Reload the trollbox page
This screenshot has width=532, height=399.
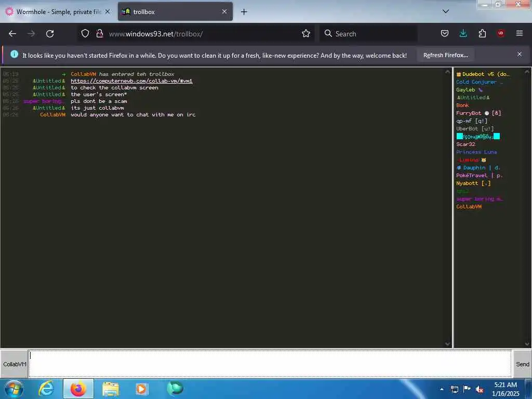[x=50, y=34]
